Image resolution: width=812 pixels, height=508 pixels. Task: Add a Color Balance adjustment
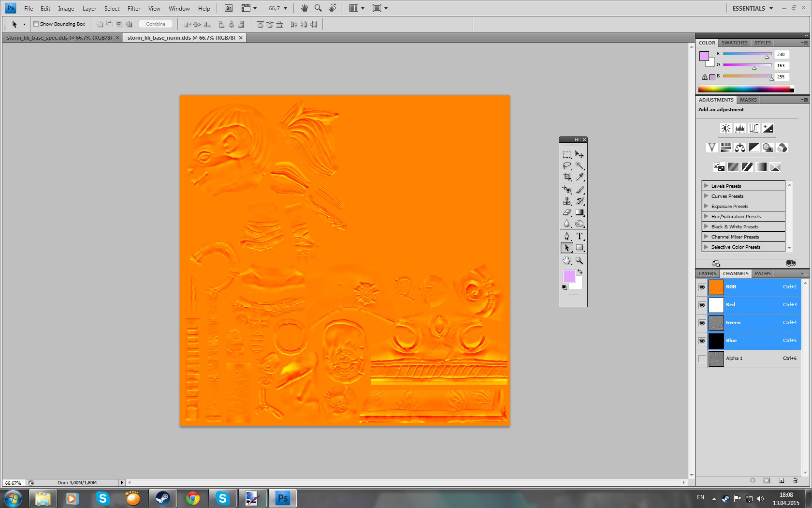pyautogui.click(x=740, y=148)
